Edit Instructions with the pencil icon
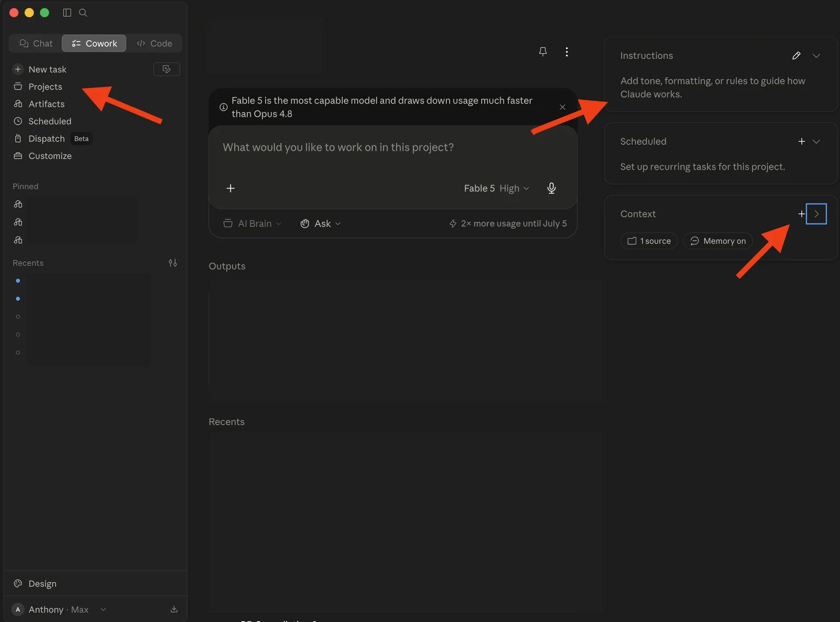Viewport: 840px width, 622px height. click(x=796, y=56)
